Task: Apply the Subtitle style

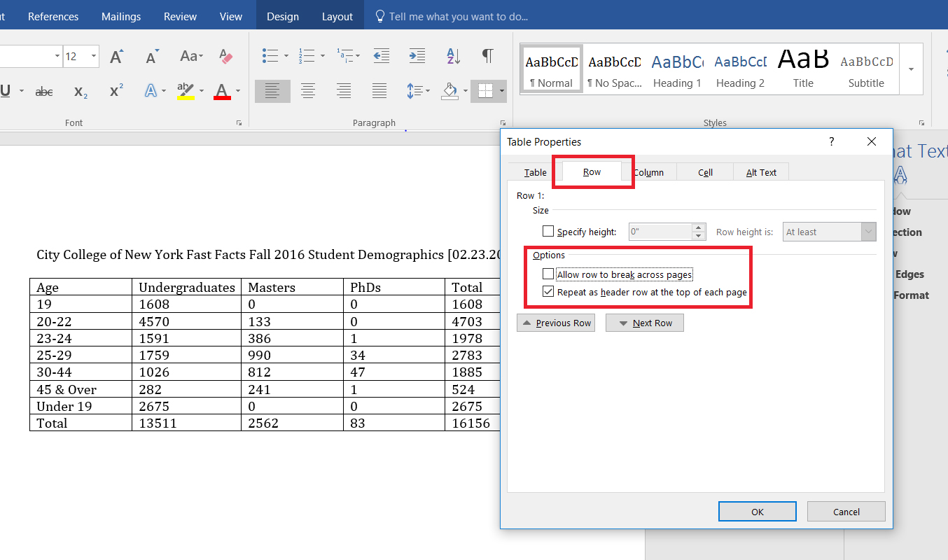Action: [x=866, y=69]
